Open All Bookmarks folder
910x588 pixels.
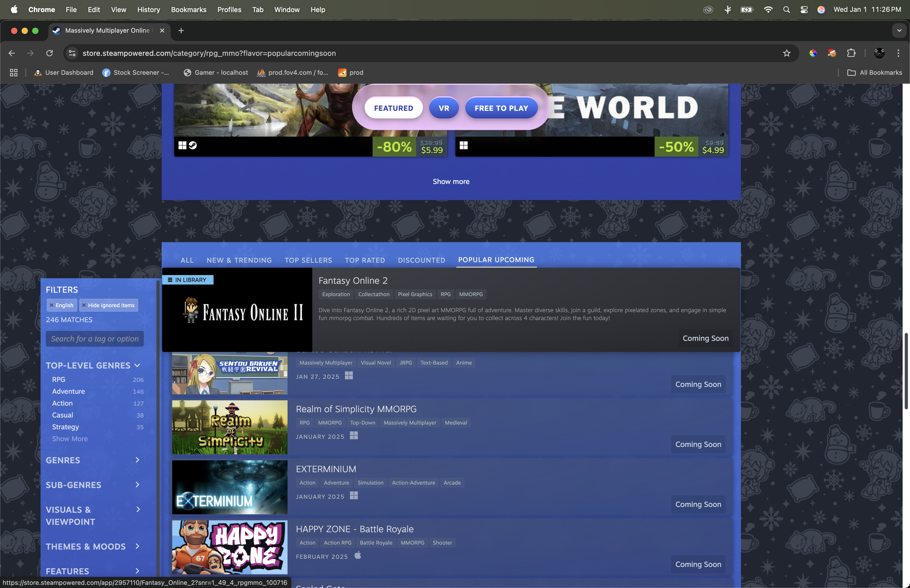click(874, 73)
